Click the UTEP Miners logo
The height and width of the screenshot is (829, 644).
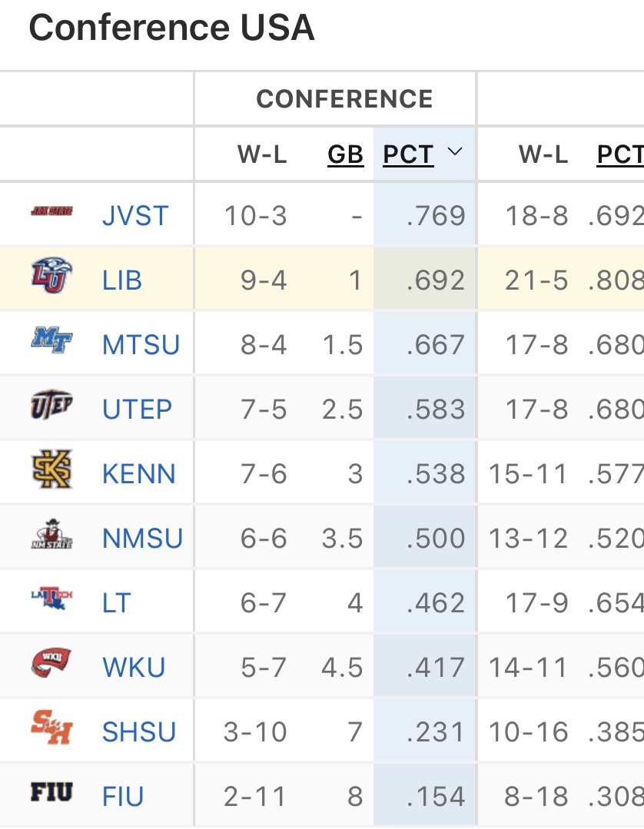(x=51, y=405)
